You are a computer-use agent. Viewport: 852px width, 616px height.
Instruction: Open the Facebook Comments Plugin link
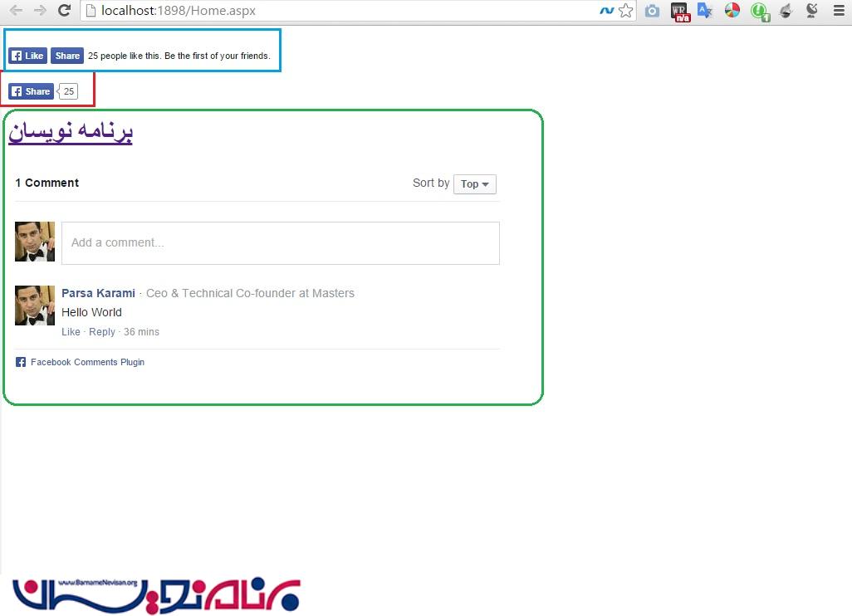(87, 362)
